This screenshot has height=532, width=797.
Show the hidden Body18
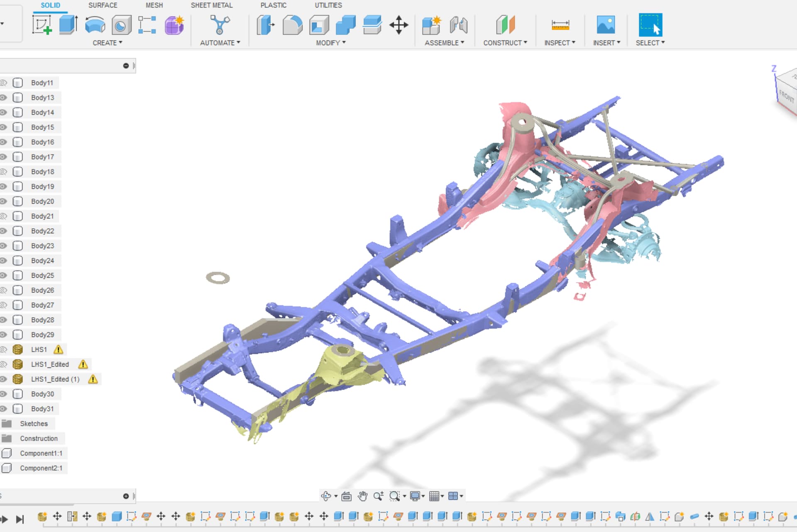(3, 171)
